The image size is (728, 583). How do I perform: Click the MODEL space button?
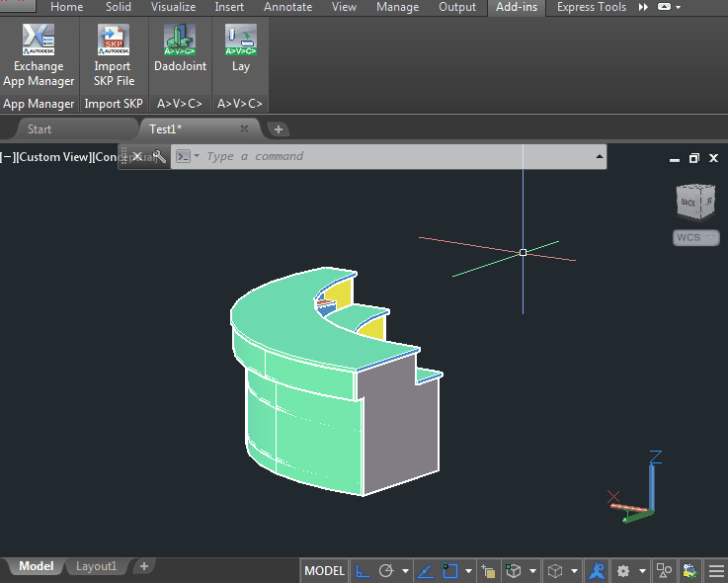pyautogui.click(x=324, y=570)
